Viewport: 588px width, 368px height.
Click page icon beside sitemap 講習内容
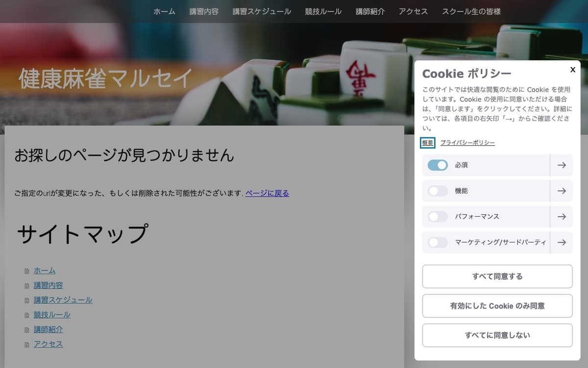click(27, 286)
